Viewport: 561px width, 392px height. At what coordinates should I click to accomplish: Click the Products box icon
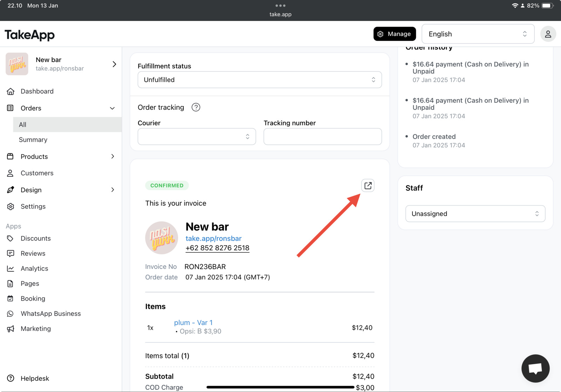(x=11, y=156)
